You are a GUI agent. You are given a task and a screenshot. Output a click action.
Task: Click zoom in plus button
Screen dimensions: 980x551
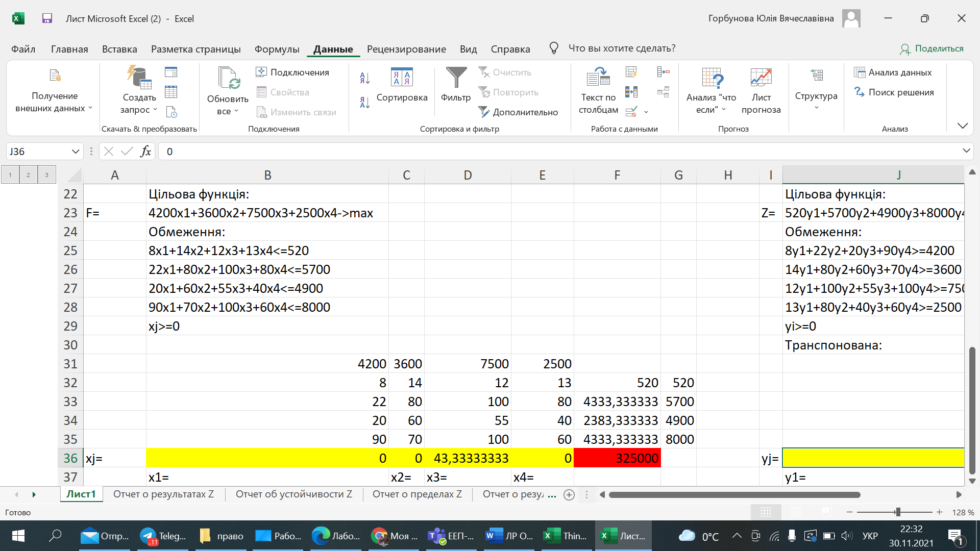[939, 512]
